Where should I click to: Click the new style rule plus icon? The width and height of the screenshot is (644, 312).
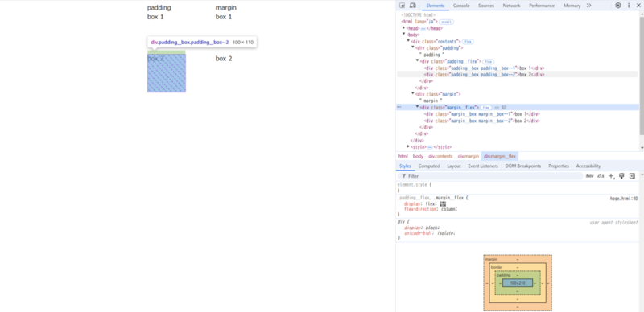611,176
